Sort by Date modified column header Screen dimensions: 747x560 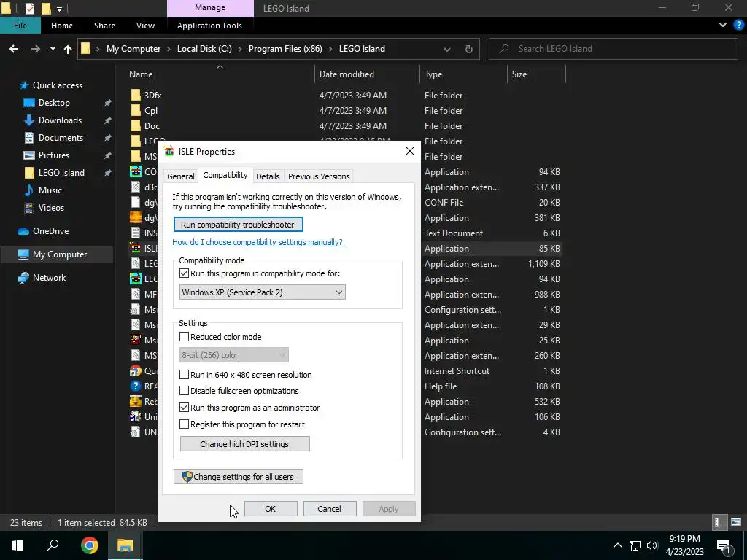(367, 74)
